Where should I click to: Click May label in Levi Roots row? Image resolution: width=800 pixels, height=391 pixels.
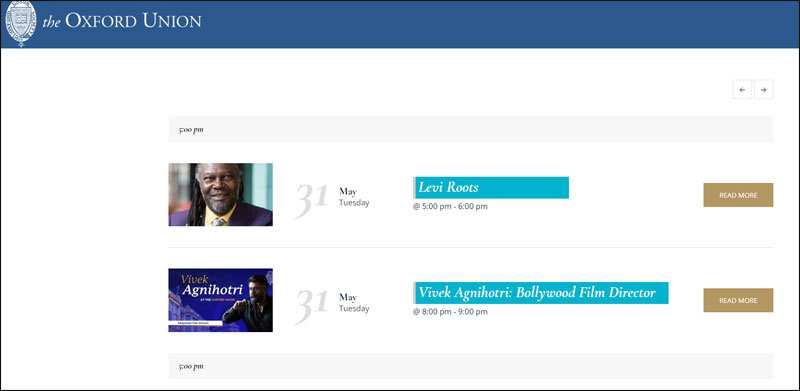(348, 191)
